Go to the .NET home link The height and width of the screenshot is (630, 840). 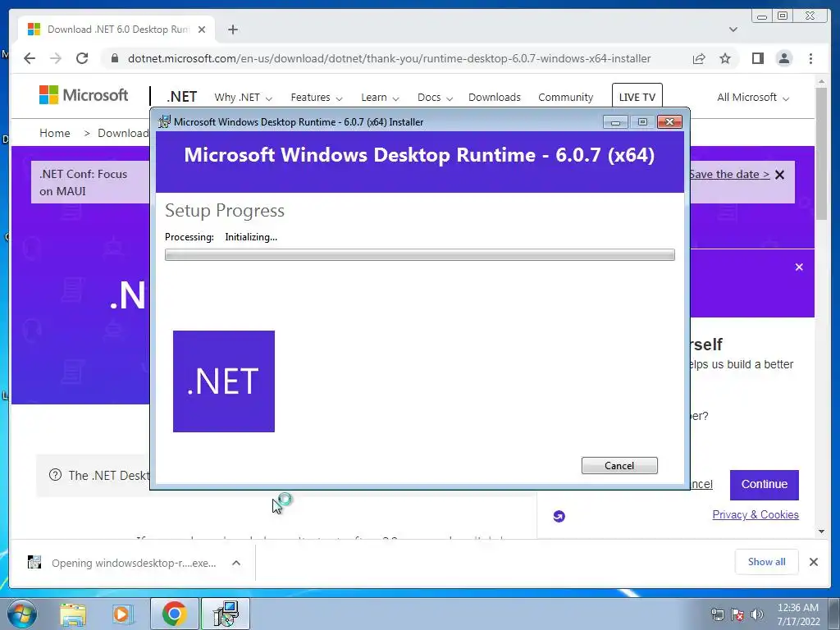click(x=181, y=97)
